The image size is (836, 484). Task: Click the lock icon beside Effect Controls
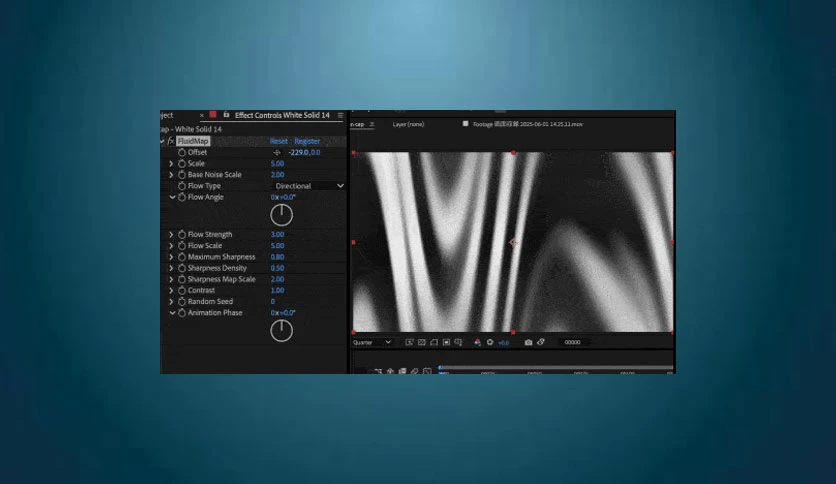226,115
